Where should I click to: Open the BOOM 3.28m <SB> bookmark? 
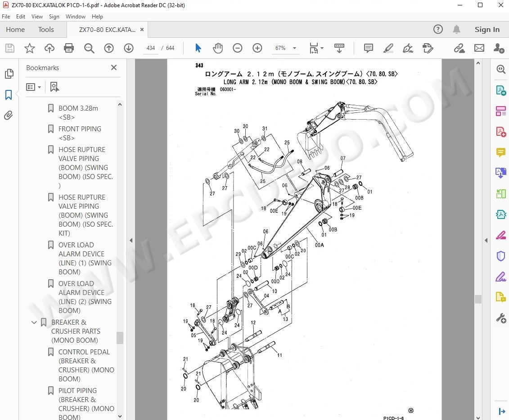pos(78,112)
